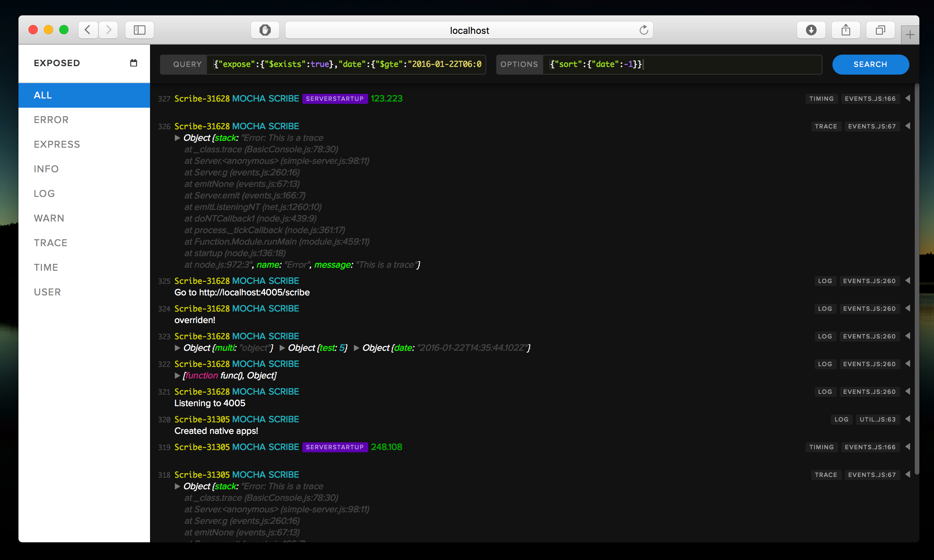Click the browser back arrow
The image size is (934, 560).
pos(88,30)
